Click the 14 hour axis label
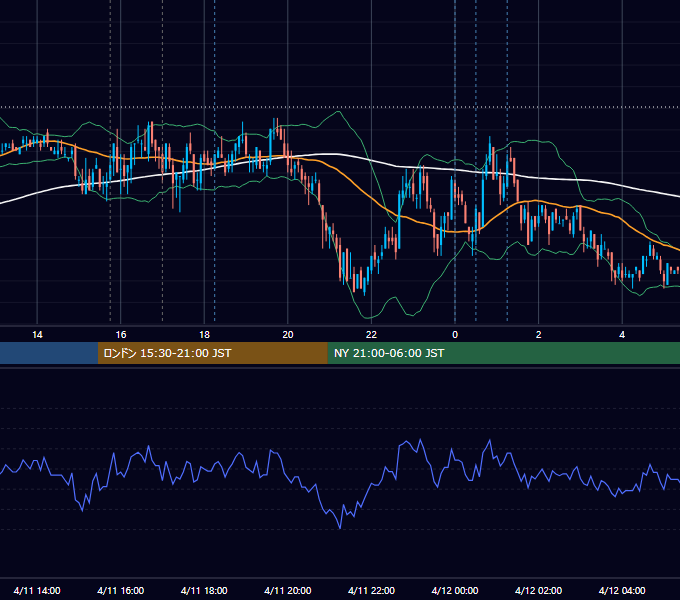680x600 pixels. (x=37, y=335)
